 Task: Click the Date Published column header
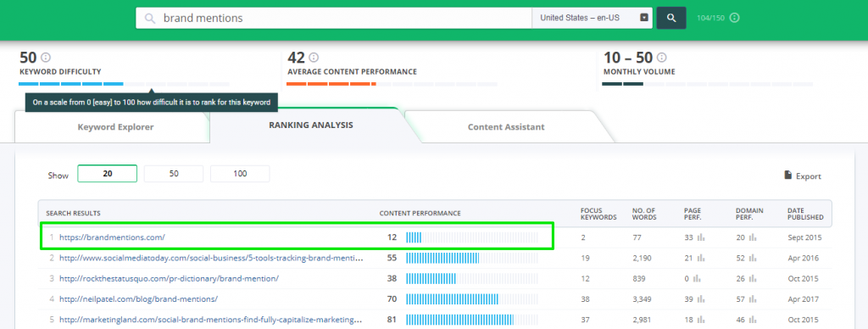pyautogui.click(x=805, y=214)
